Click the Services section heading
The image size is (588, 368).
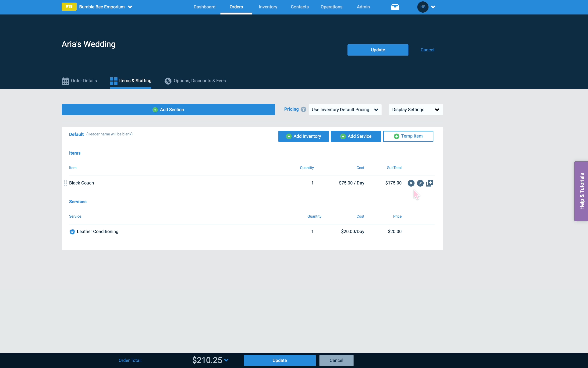coord(78,202)
